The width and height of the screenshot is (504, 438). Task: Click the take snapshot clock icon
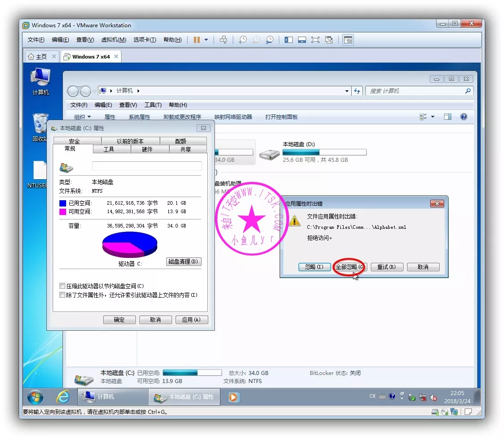coord(242,40)
